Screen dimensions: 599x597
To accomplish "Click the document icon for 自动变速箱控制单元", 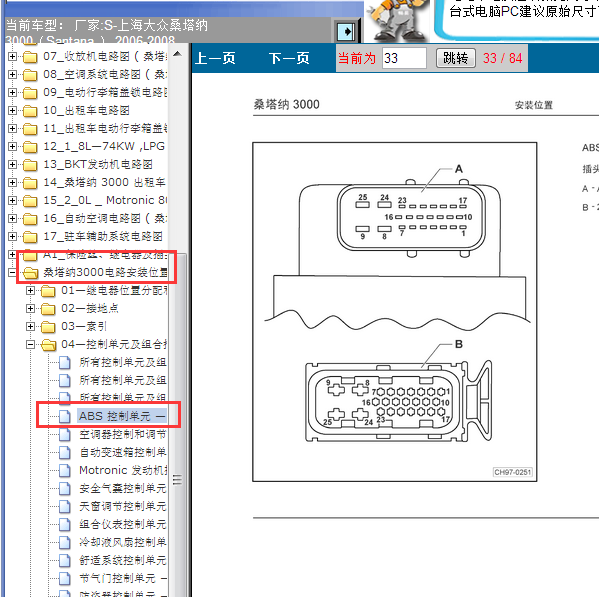I will pyautogui.click(x=65, y=453).
